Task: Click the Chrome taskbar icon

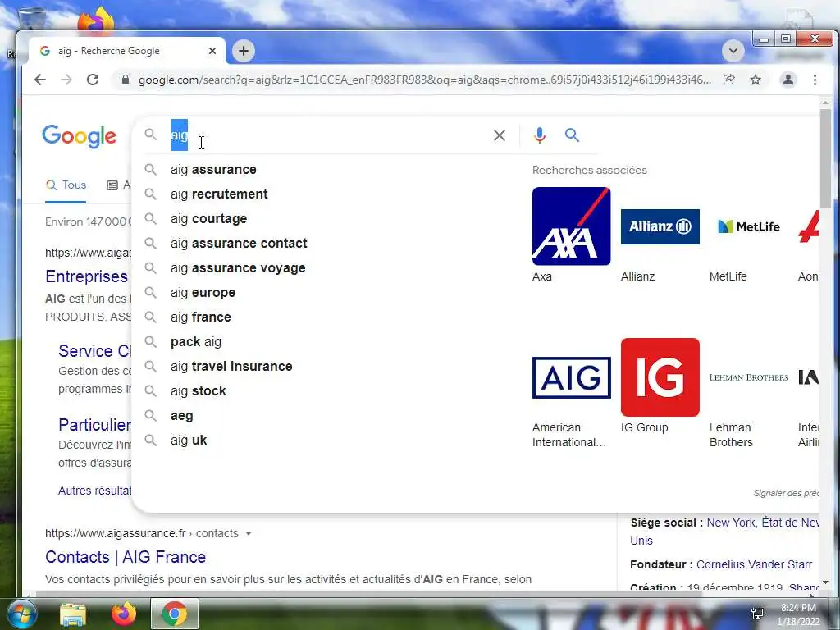Action: click(175, 614)
